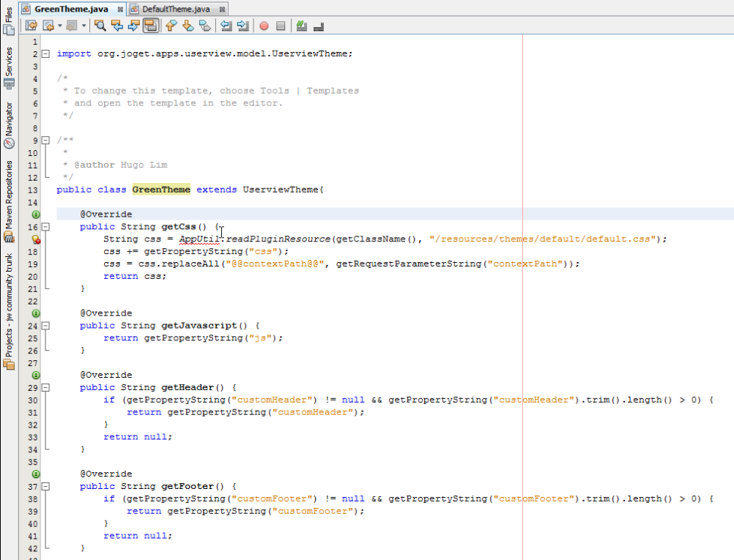Start macro recording with red circle
The width and height of the screenshot is (734, 560).
(x=264, y=26)
